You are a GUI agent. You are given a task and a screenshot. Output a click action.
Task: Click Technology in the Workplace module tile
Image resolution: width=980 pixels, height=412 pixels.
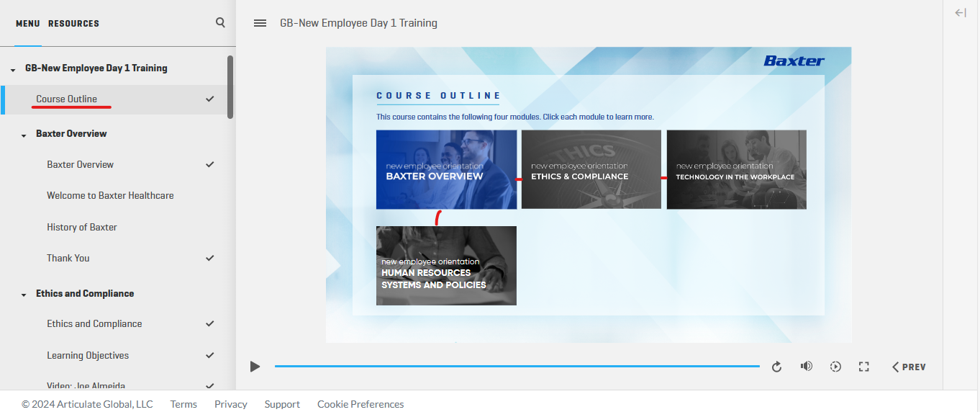click(736, 169)
